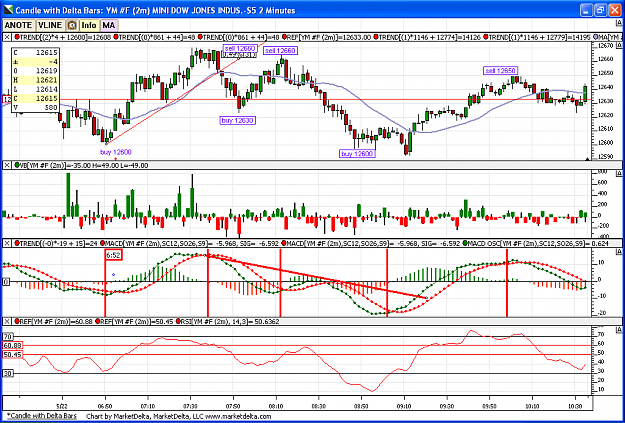Viewport: 625px width, 423px height.
Task: Click the A auto-scale icon in RSI pane
Action: pos(619,329)
